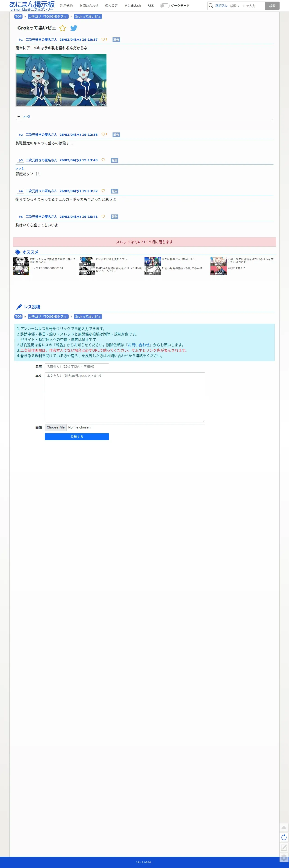
Task: Click the write-reply pencil icon on the right edge
Action: point(284,847)
